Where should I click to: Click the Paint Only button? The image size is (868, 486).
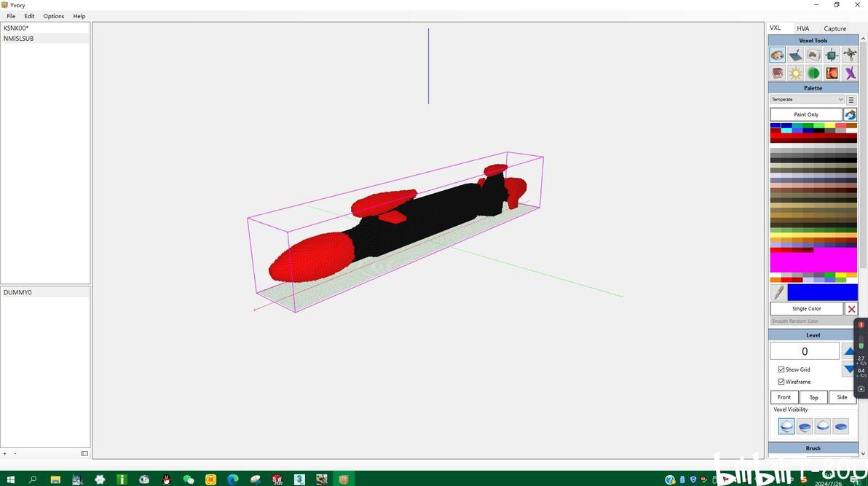point(806,114)
